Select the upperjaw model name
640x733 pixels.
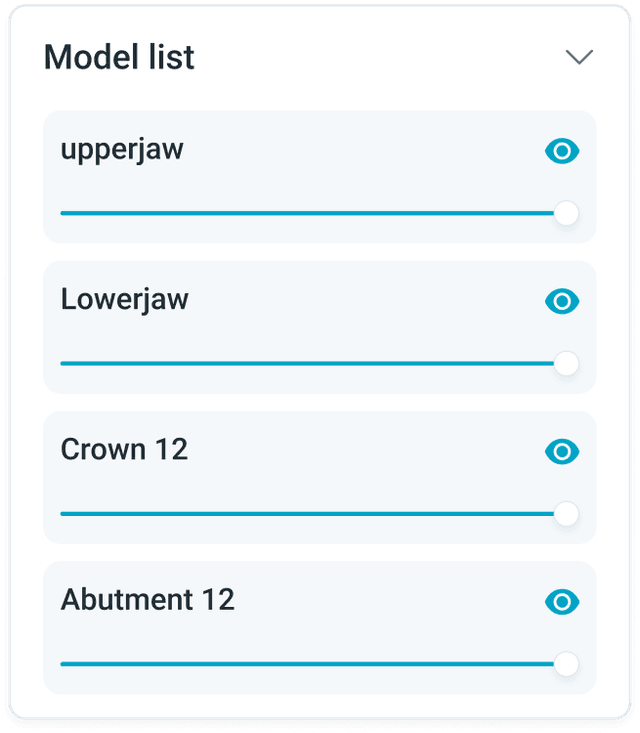click(122, 150)
